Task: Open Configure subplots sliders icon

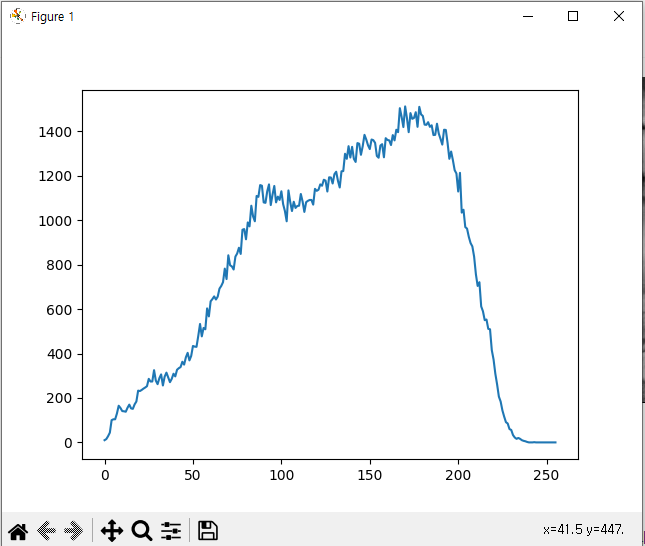Action: click(171, 530)
